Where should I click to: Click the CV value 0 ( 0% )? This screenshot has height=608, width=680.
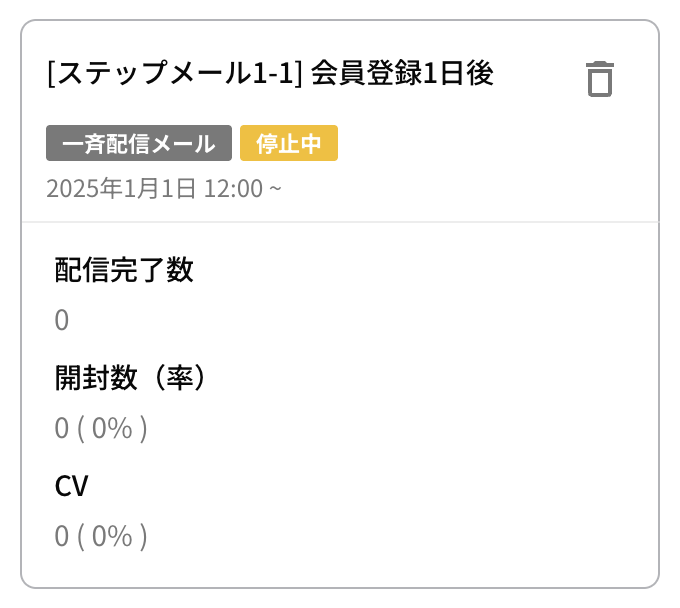101,536
